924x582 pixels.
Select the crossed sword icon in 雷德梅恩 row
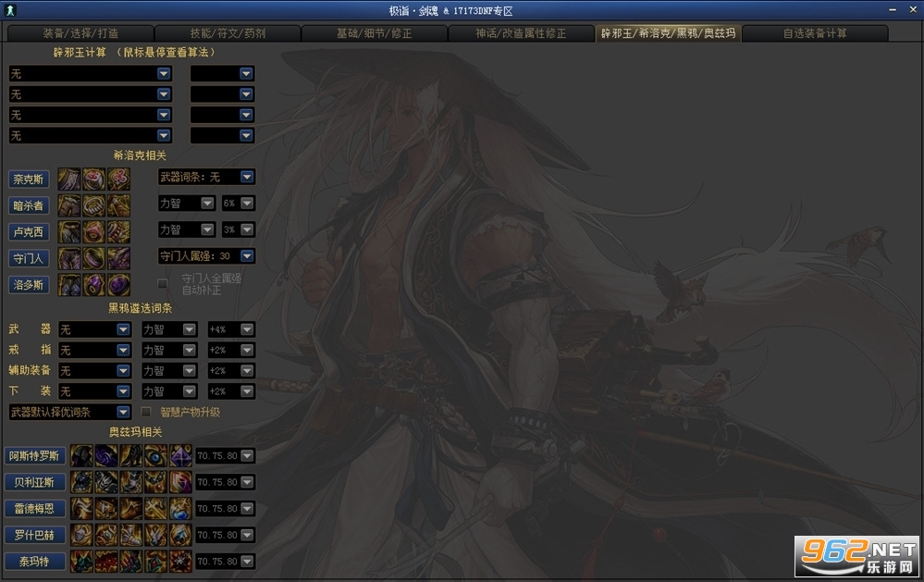(x=156, y=508)
